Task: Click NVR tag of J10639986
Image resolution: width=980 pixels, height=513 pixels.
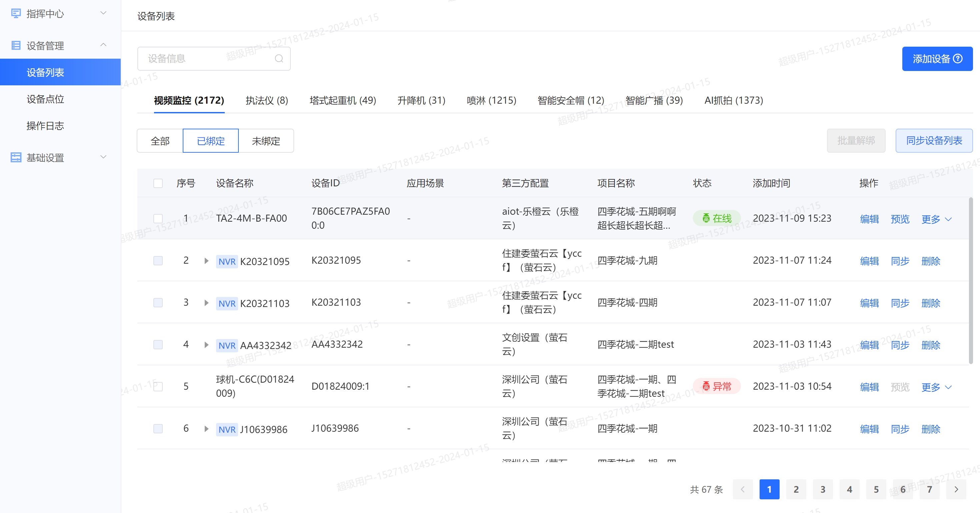Action: point(227,429)
